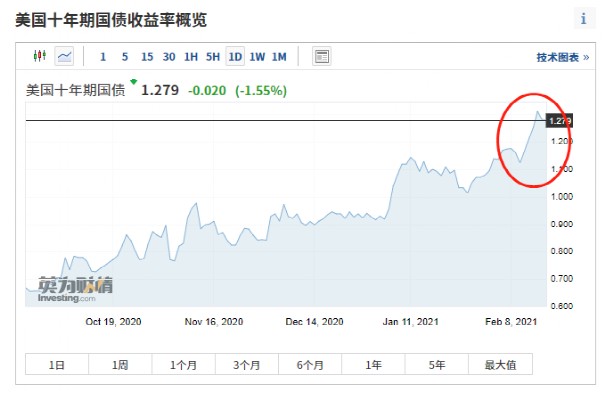The image size is (605, 394).
Task: Select the 1M interval
Action: [279, 57]
